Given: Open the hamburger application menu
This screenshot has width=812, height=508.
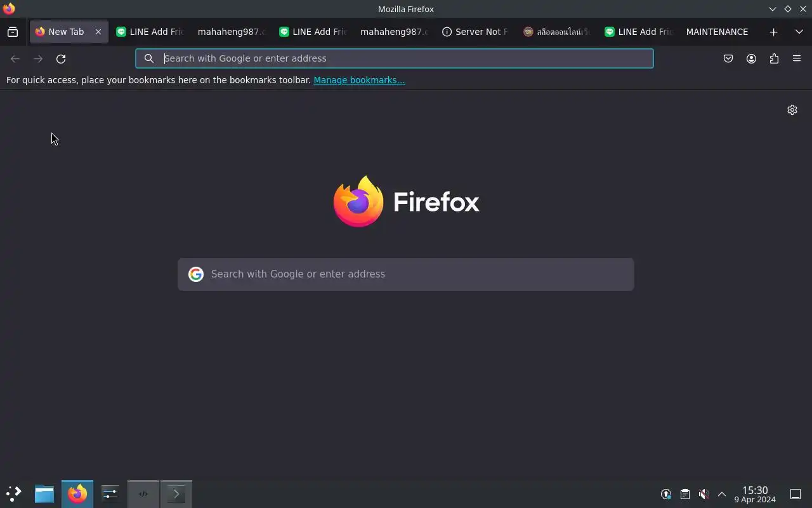Looking at the screenshot, I should click(797, 58).
